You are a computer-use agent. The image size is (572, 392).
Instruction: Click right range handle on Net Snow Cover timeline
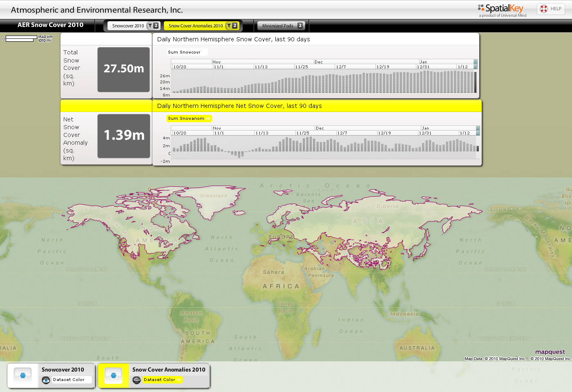coord(478,131)
